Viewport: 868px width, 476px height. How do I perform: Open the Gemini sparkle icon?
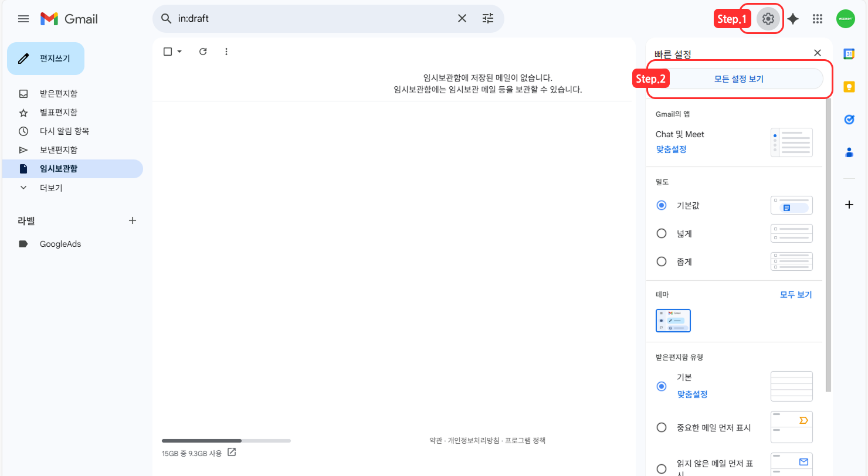coord(793,19)
